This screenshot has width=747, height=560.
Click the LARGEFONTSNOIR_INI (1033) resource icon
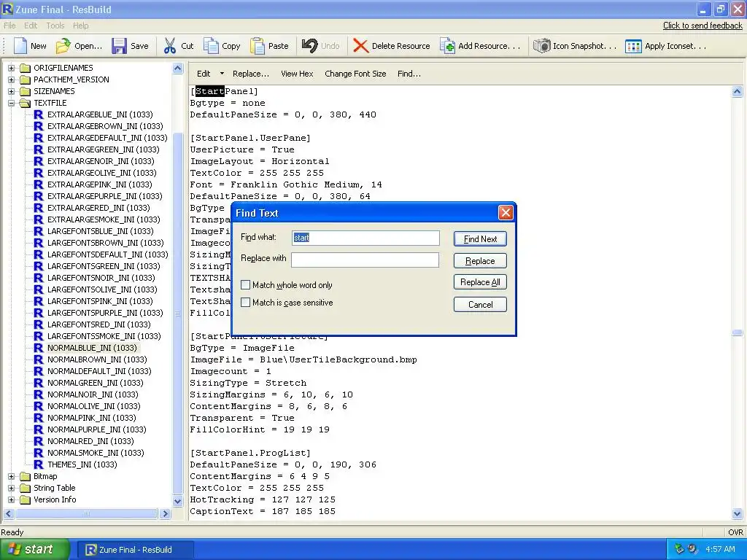click(x=39, y=278)
